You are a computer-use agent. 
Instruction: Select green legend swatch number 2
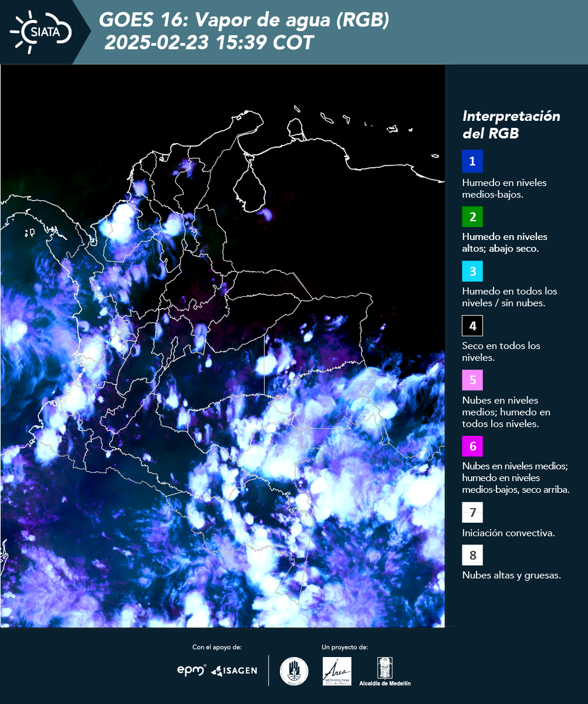pyautogui.click(x=472, y=216)
